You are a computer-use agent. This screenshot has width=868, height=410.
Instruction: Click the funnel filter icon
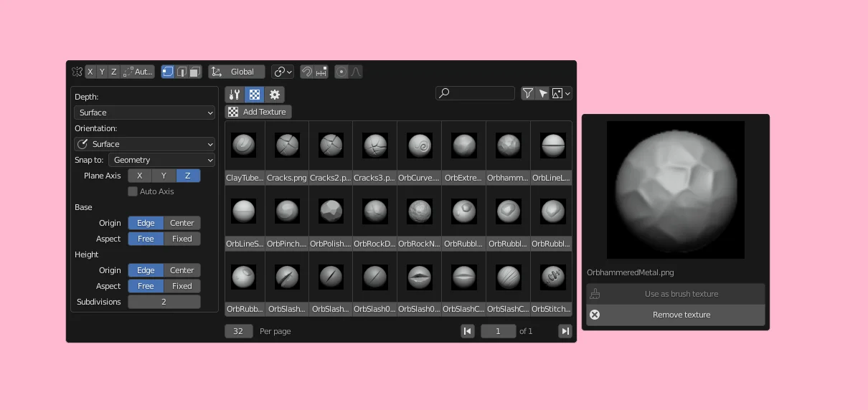pos(528,93)
